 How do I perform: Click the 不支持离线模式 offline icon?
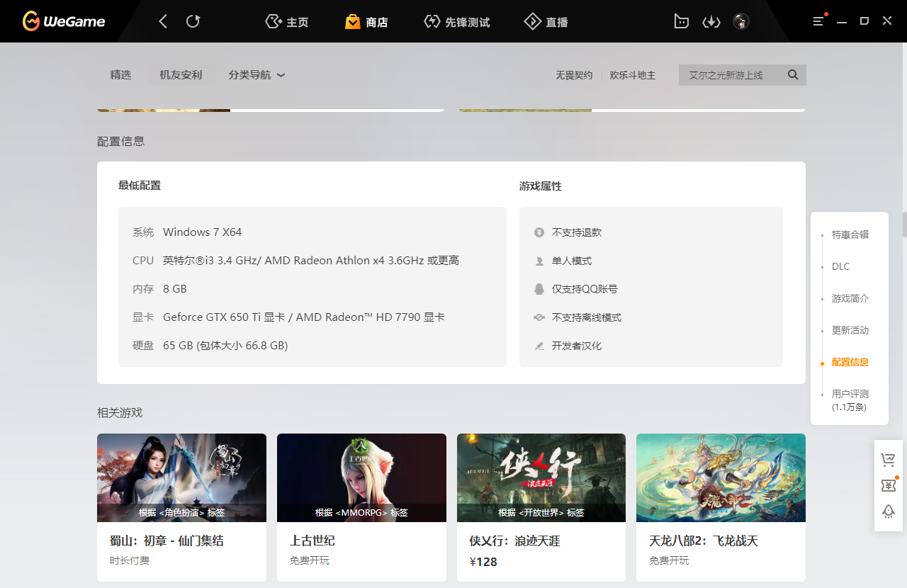tap(539, 317)
